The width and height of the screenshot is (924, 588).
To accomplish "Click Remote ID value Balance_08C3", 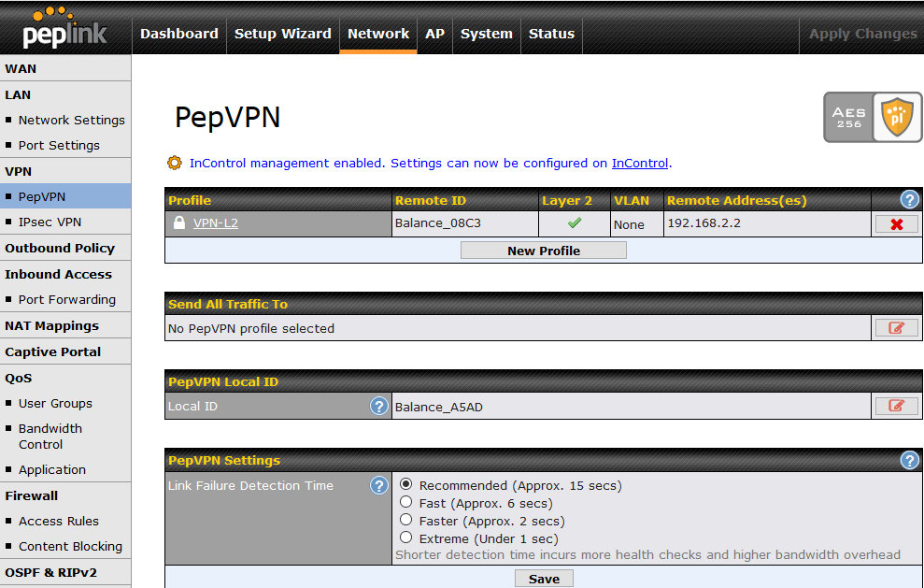I will 438,222.
